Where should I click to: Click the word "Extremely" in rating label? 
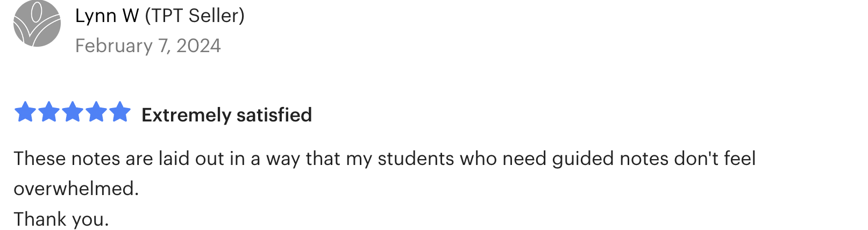coord(186,115)
